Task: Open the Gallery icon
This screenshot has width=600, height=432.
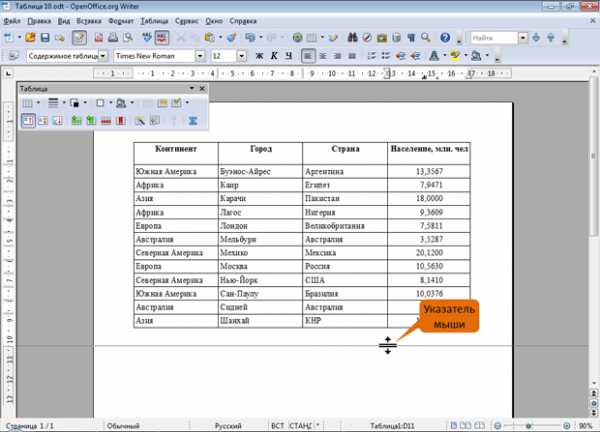Action: tap(382, 37)
